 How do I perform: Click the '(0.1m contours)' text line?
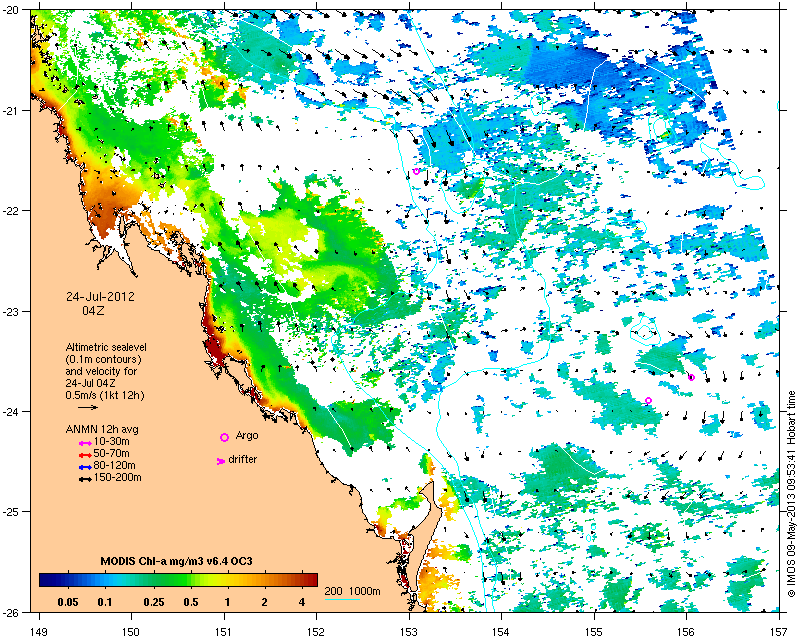click(104, 359)
